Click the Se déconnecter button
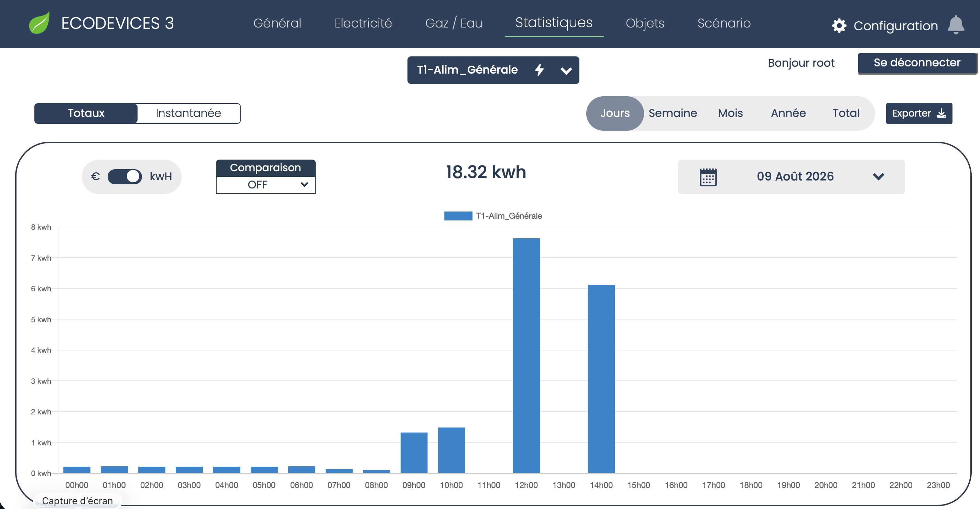Screen dimensions: 980x509 917,63
